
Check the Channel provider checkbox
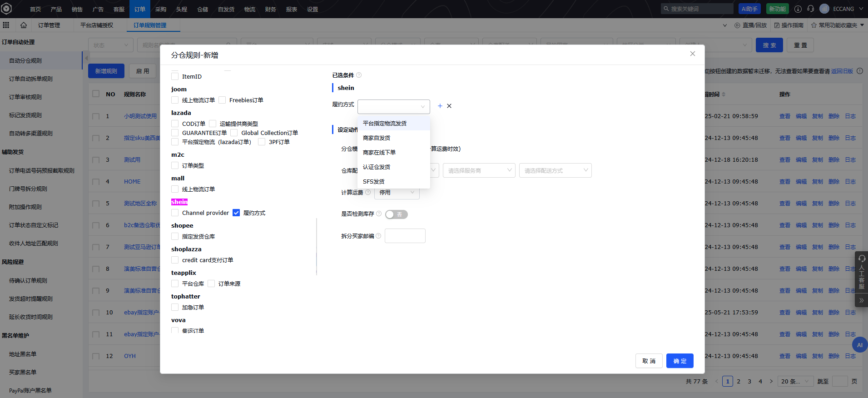point(175,213)
